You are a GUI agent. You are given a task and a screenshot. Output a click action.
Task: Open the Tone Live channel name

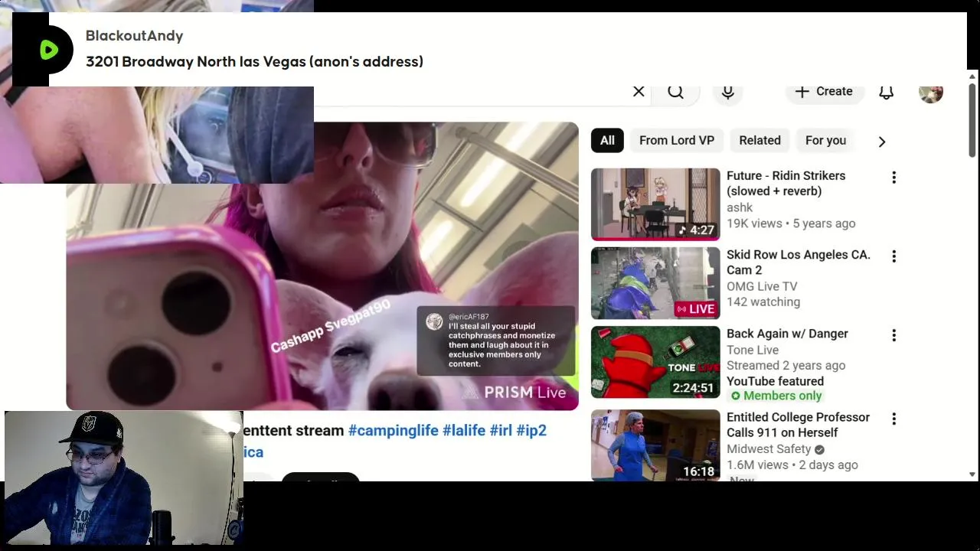753,350
